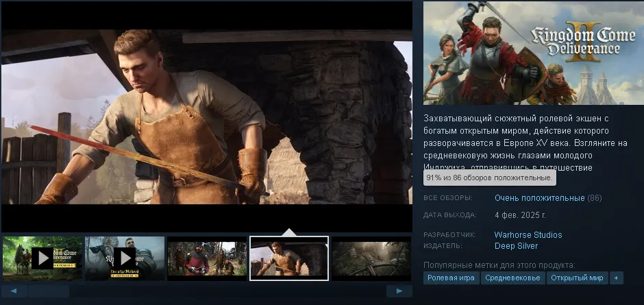The image size is (644, 305).
Task: Click the review count '(86)'
Action: point(594,198)
